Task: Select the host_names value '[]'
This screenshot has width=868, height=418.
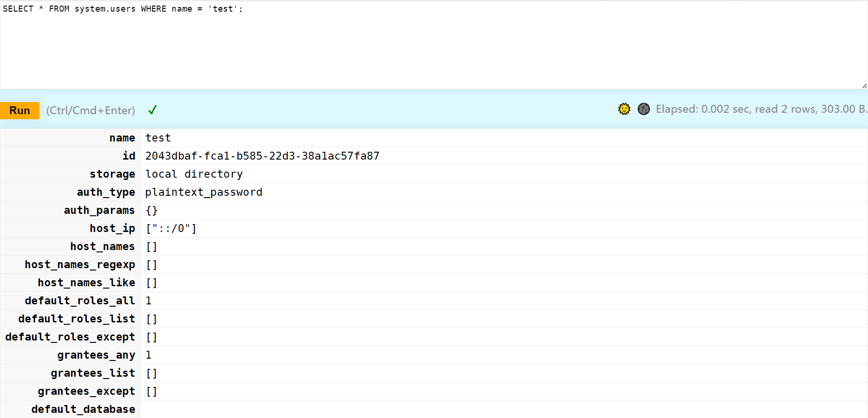Action: [152, 246]
